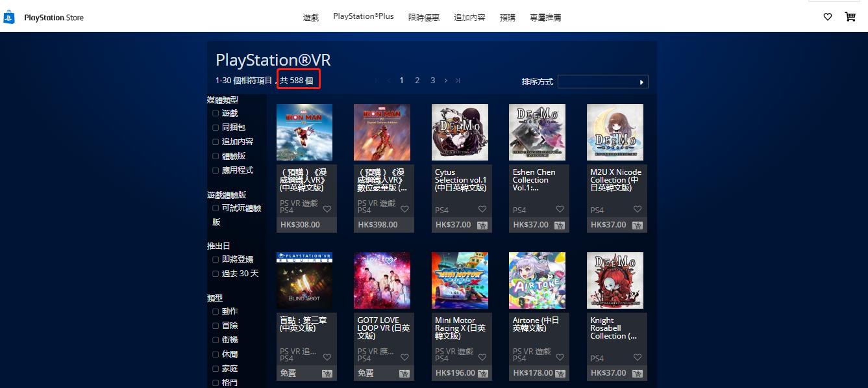868x388 pixels.
Task: Open the PlayStation®Plus menu item
Action: pos(363,16)
